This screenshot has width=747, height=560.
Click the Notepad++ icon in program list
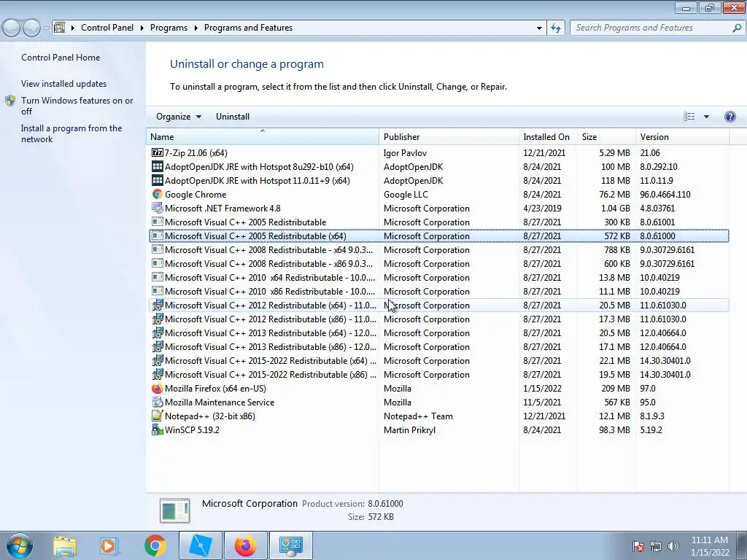pyautogui.click(x=158, y=416)
